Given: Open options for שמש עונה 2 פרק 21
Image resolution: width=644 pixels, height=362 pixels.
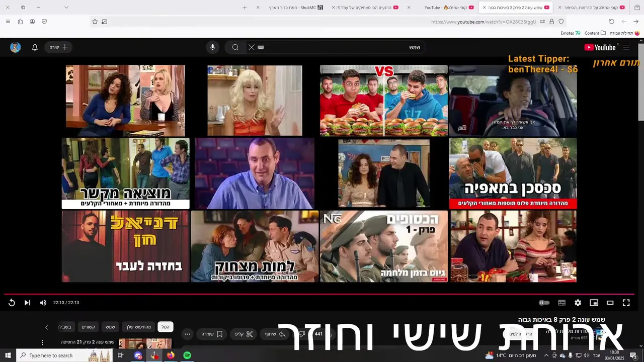Looking at the screenshot, I should [42, 342].
